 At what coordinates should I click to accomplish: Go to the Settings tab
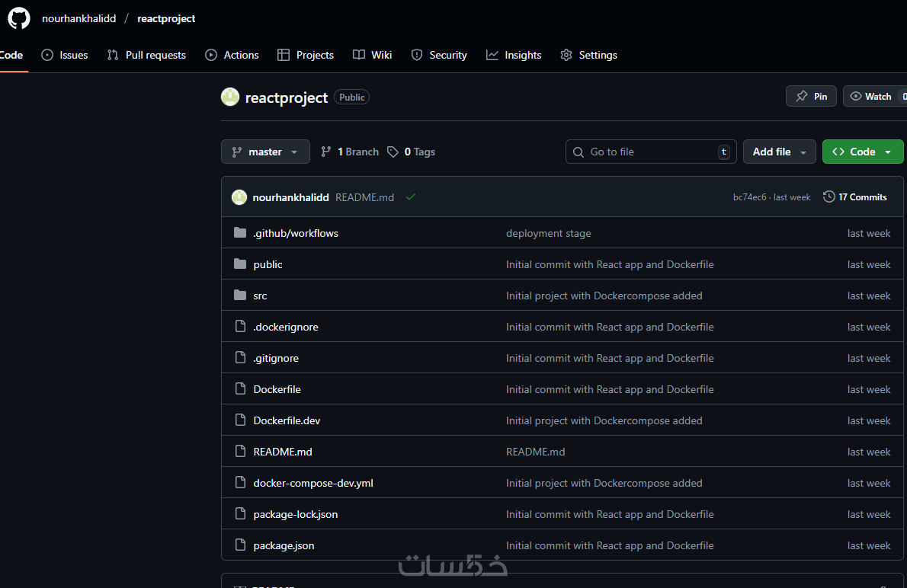click(588, 55)
